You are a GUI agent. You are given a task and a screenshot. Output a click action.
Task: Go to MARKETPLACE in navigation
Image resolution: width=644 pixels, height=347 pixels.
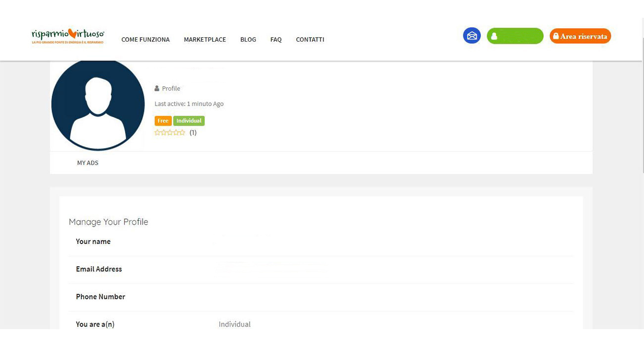click(x=205, y=40)
